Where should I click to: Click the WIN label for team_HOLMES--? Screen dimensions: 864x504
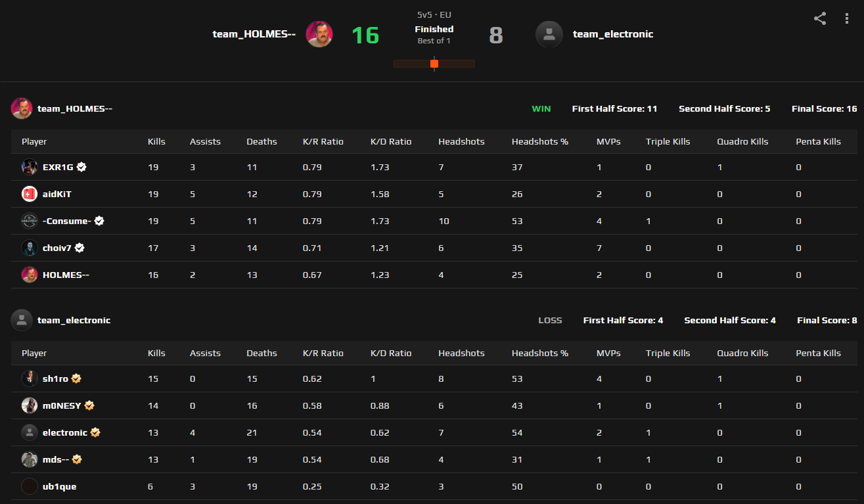point(541,108)
